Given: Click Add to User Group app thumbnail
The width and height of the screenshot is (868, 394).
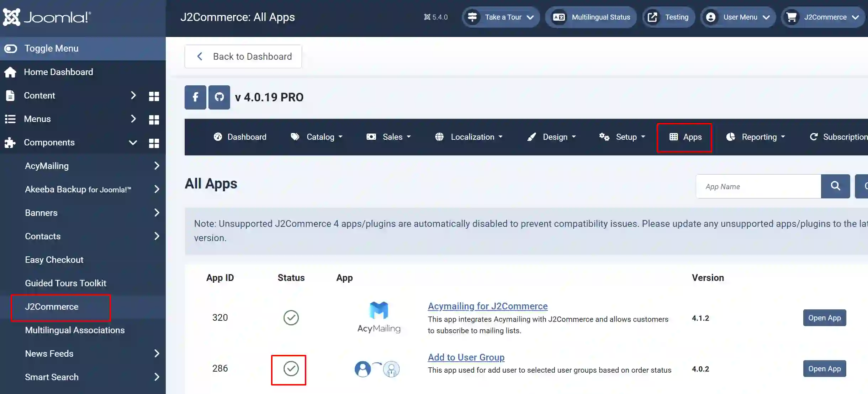Looking at the screenshot, I should pos(377,369).
